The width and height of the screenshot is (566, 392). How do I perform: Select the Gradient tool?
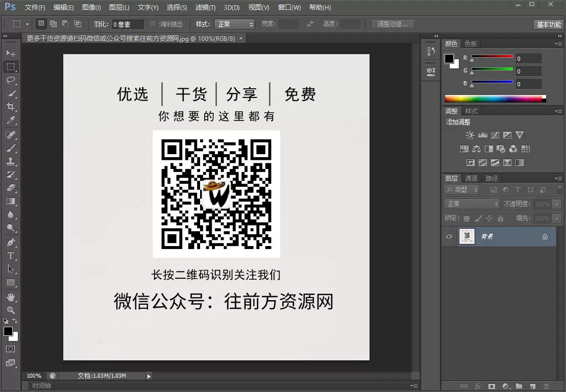pos(11,201)
